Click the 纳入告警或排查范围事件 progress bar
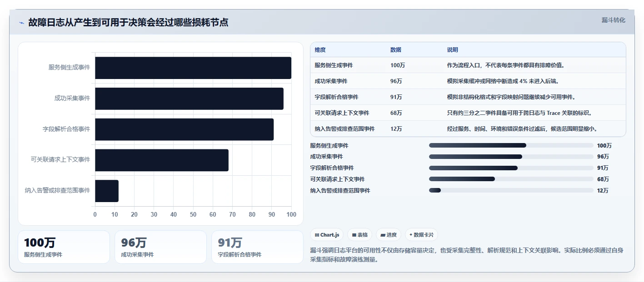This screenshot has height=282, width=644. [x=511, y=190]
